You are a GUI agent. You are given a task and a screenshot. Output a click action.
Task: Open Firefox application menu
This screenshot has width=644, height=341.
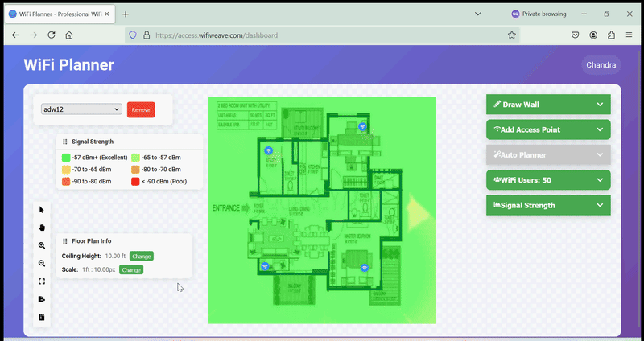point(630,35)
